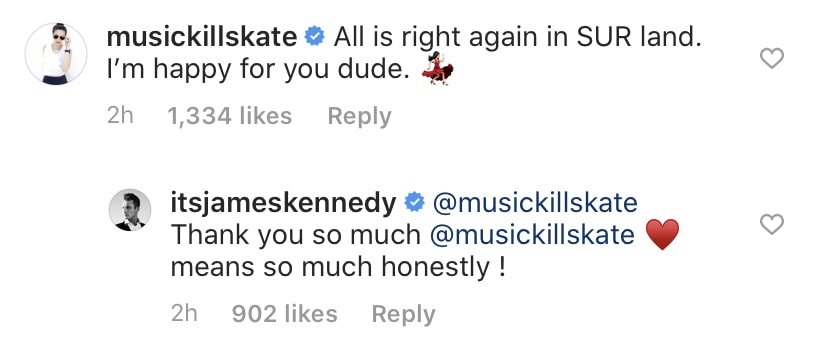The height and width of the screenshot is (360, 828).
Task: View the 902 likes on the reply
Action: [x=285, y=315]
